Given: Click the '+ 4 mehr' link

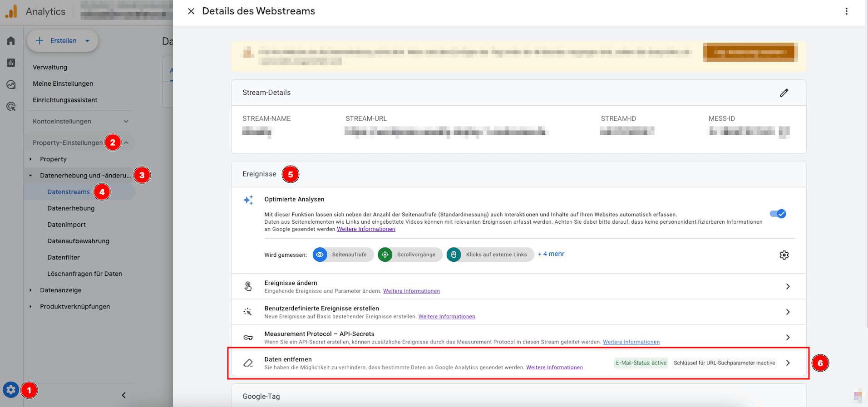Looking at the screenshot, I should (551, 254).
